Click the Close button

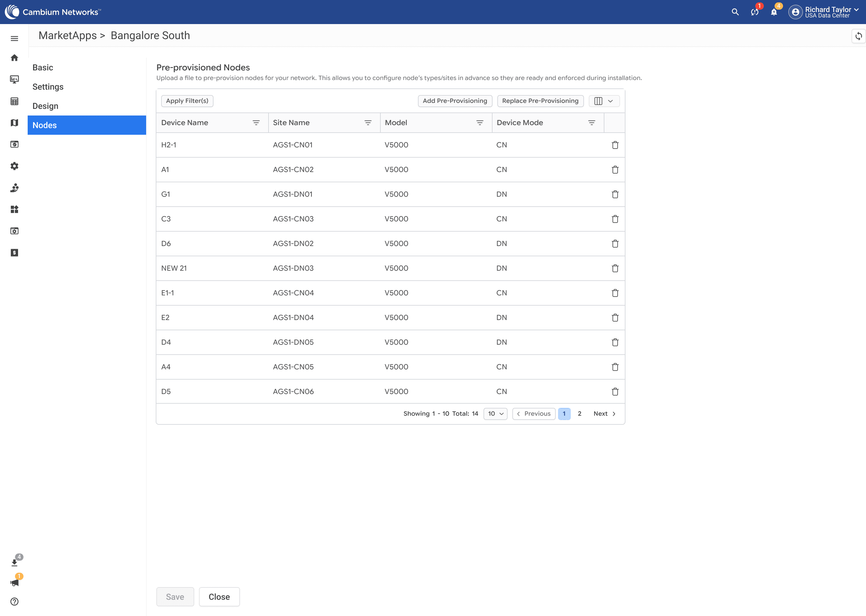219,597
